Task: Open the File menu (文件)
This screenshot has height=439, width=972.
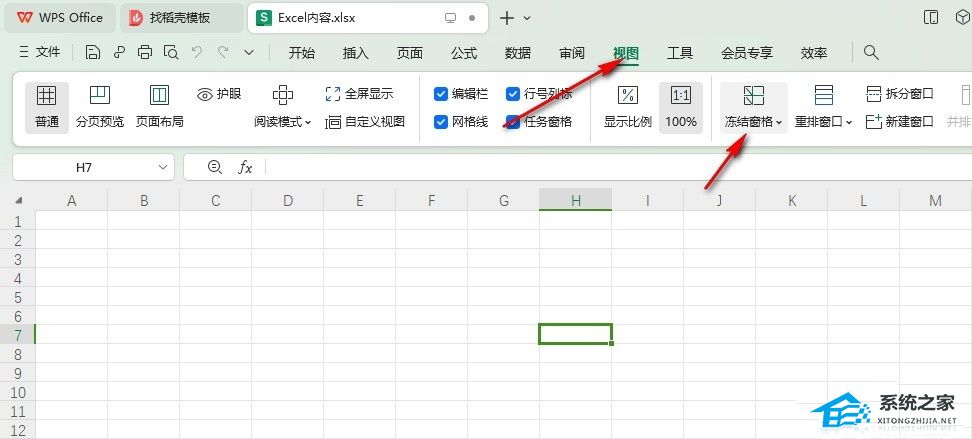Action: click(40, 53)
